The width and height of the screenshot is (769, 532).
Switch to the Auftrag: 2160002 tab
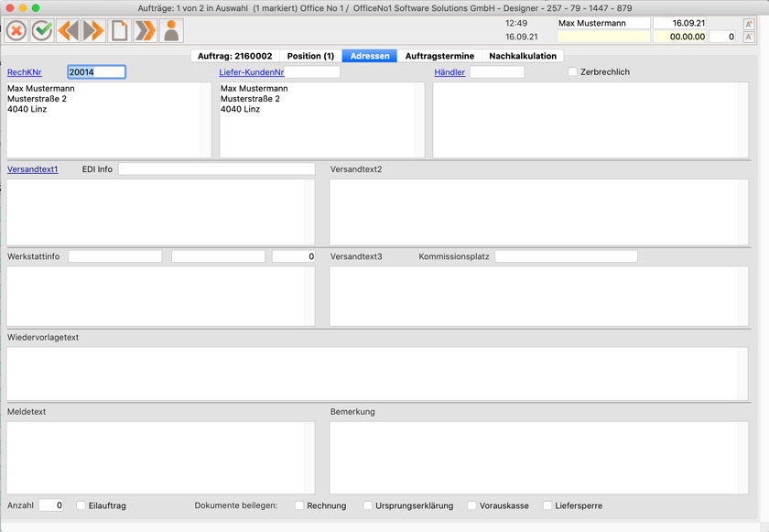pos(235,56)
